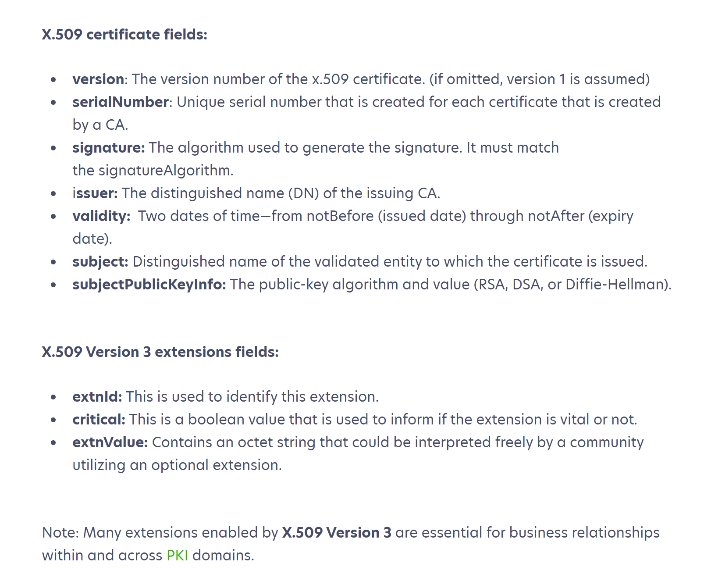Click the bold term 'validity:'

[101, 216]
